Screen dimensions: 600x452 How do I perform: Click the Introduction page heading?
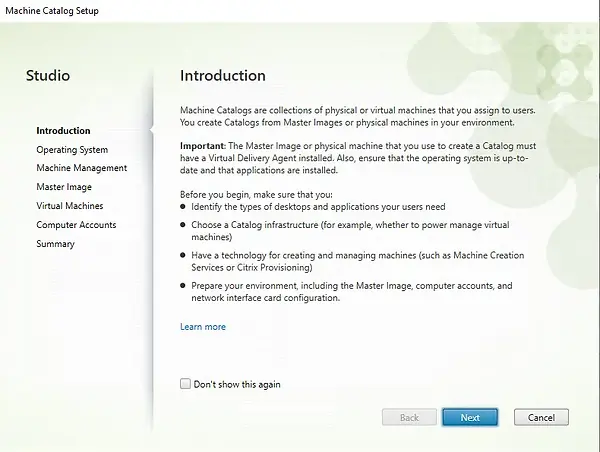[223, 75]
